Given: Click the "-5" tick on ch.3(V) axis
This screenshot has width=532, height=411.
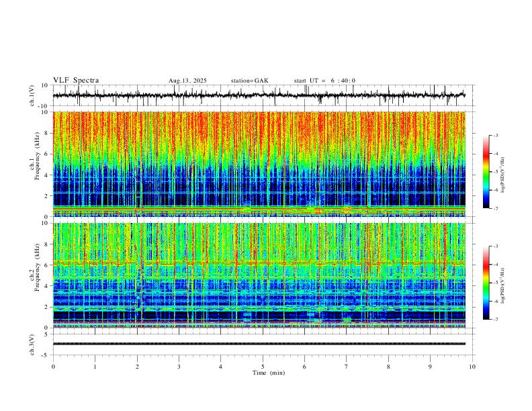Looking at the screenshot, I should coord(46,355).
